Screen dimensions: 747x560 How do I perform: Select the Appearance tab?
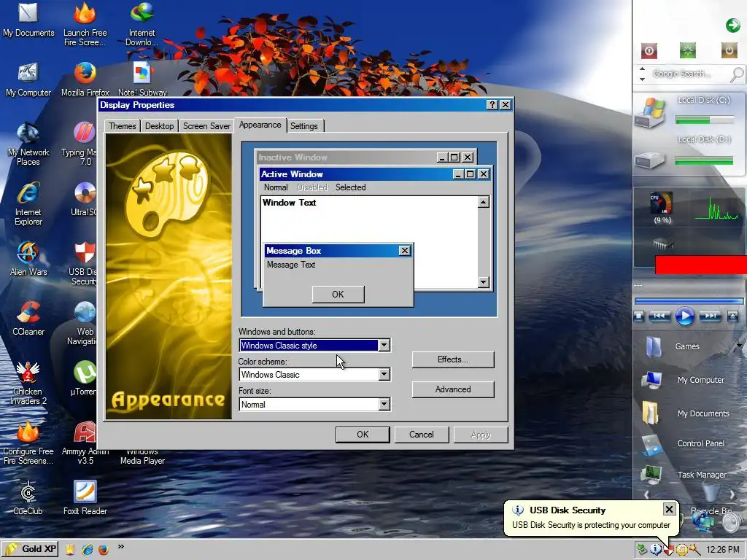tap(260, 125)
